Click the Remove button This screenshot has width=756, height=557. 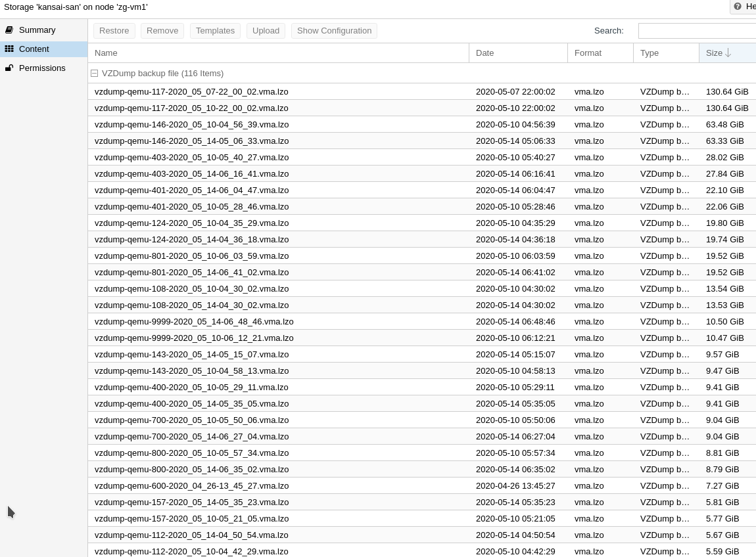pos(162,30)
